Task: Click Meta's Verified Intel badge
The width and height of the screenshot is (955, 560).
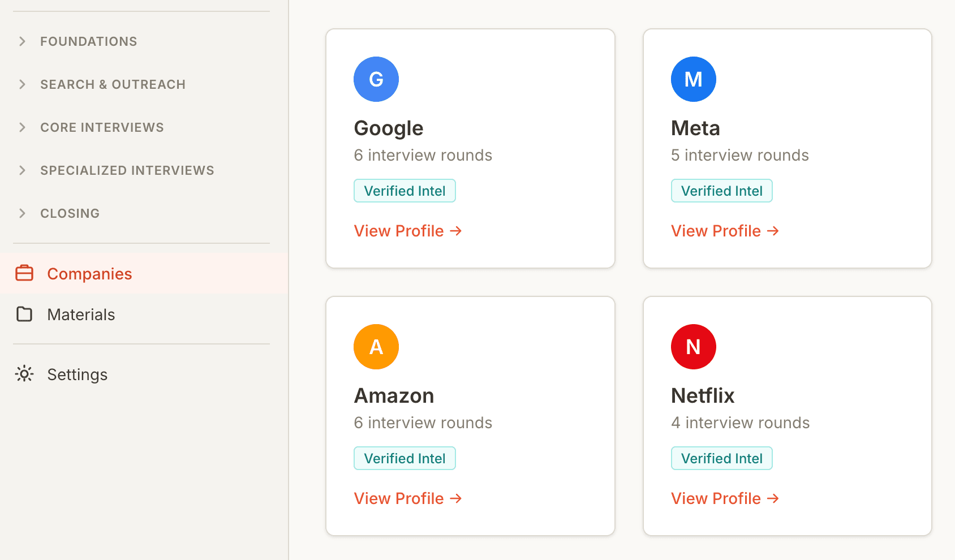Action: [722, 191]
